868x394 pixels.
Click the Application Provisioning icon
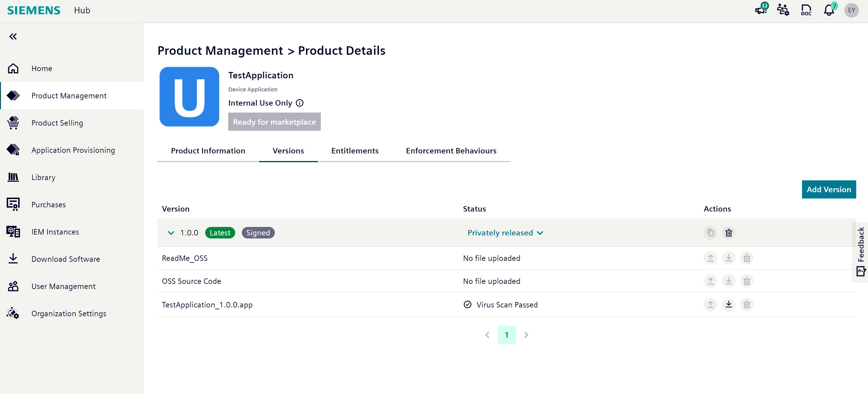pos(13,150)
